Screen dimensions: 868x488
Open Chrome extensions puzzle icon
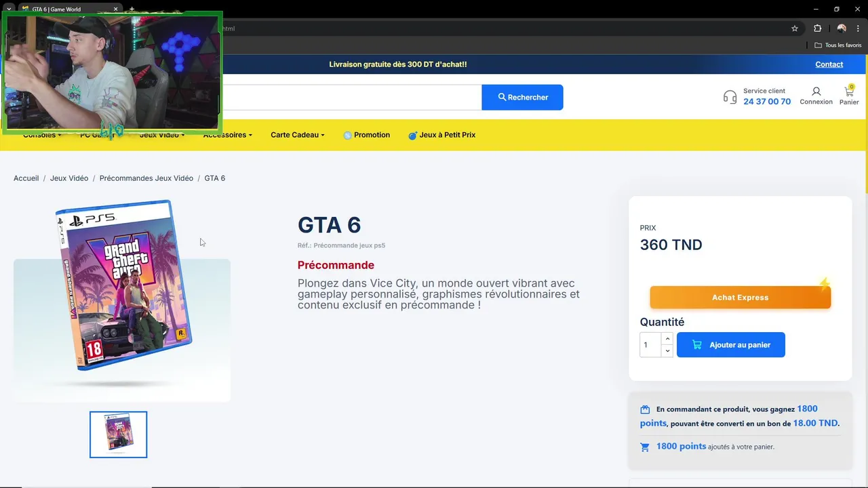point(817,28)
